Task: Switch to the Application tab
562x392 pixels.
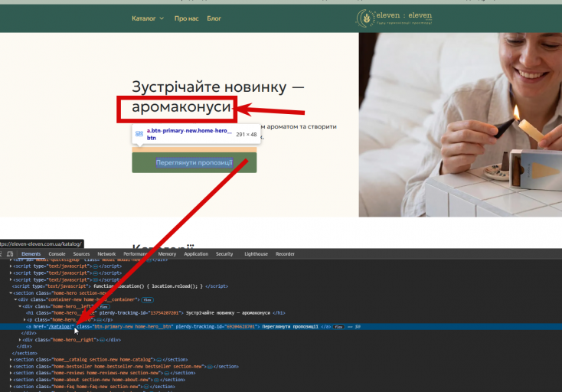Action: click(196, 253)
